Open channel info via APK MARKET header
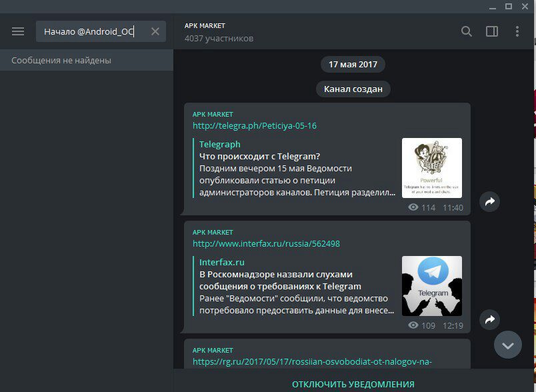536x392 pixels. (205, 25)
